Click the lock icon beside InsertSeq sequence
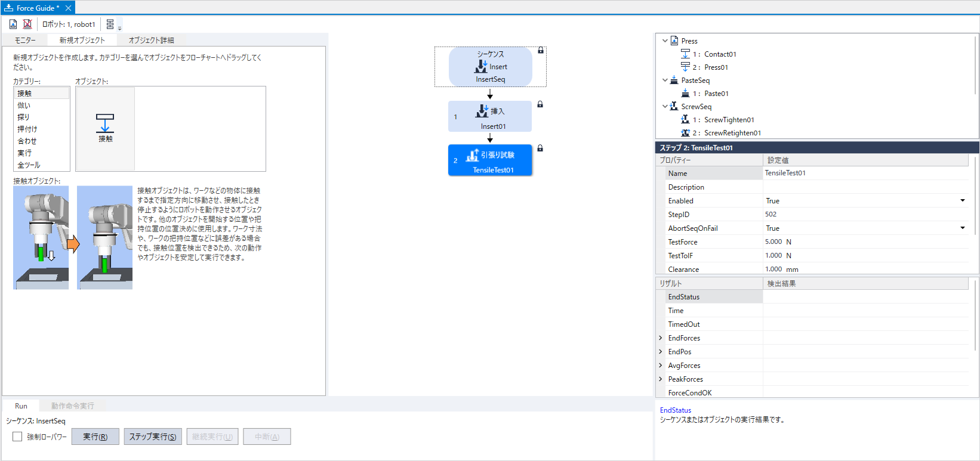The image size is (980, 461). click(x=541, y=51)
